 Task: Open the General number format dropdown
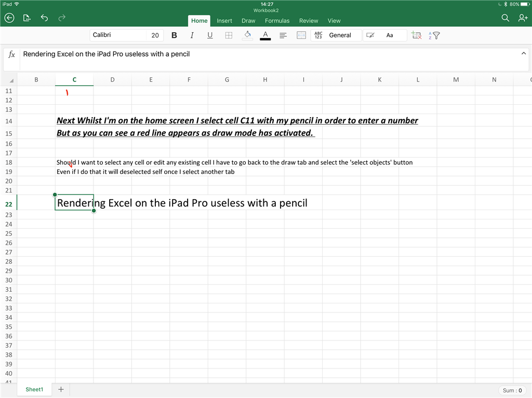pyautogui.click(x=336, y=35)
